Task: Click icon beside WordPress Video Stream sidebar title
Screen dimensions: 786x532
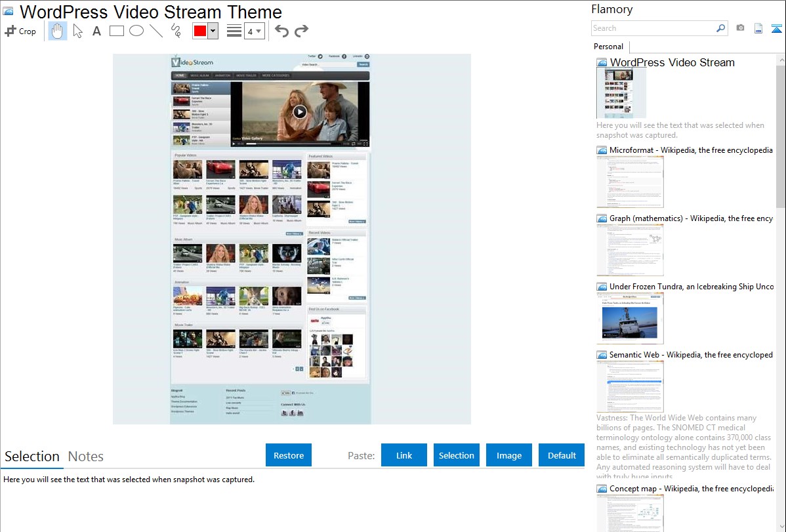Action: pyautogui.click(x=602, y=63)
